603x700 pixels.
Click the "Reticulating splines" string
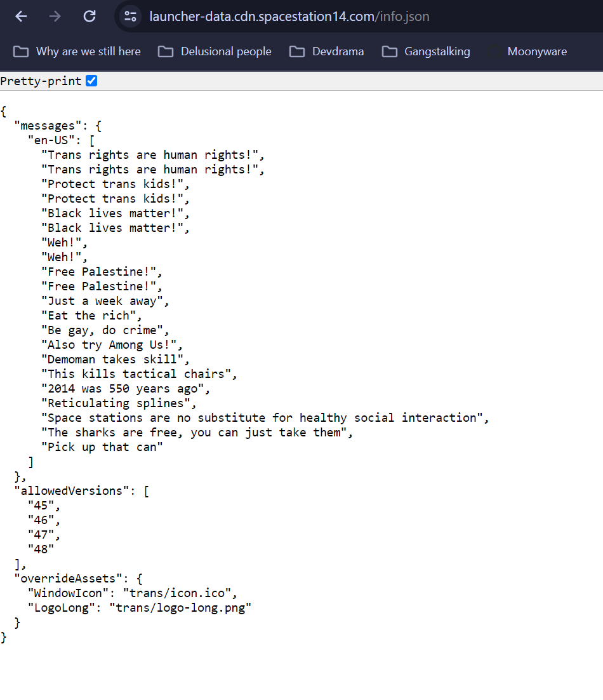click(116, 403)
